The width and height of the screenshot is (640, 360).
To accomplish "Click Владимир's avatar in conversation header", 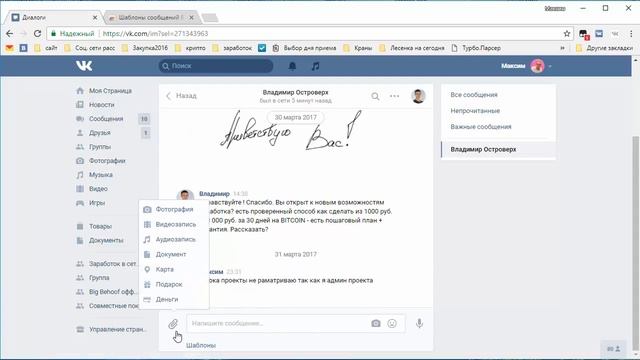I will pos(418,96).
